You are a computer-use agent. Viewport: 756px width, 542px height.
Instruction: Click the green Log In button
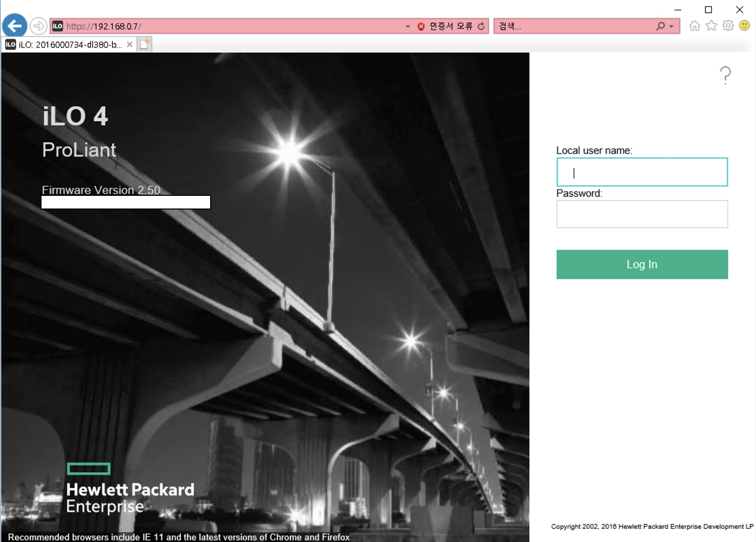(642, 264)
